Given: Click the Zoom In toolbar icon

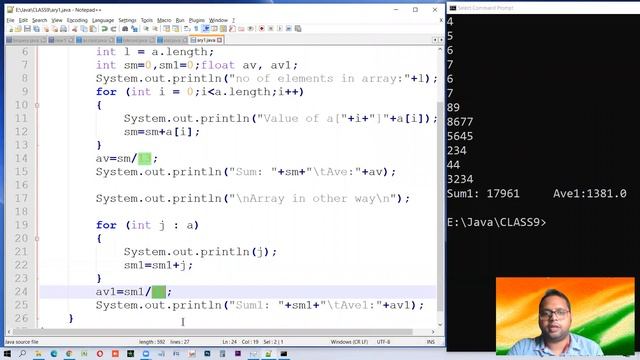Looking at the screenshot, I should [146, 29].
